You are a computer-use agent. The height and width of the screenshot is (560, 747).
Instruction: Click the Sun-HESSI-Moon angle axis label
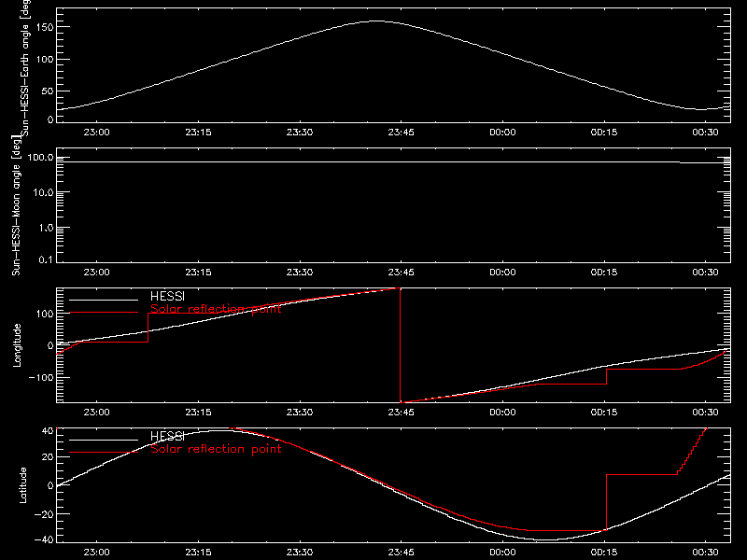point(16,205)
